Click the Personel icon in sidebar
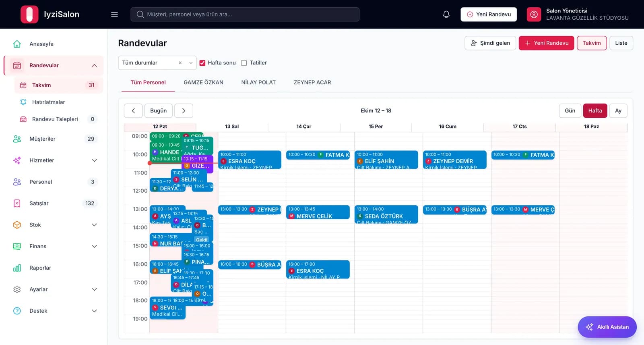 (x=17, y=182)
